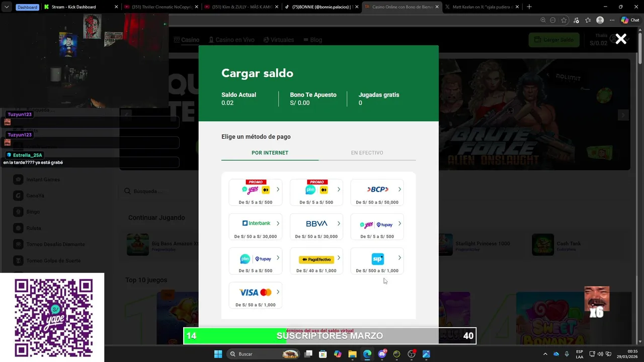Viewport: 644px width, 362px height.
Task: Open Windows Start menu
Action: pos(218,354)
